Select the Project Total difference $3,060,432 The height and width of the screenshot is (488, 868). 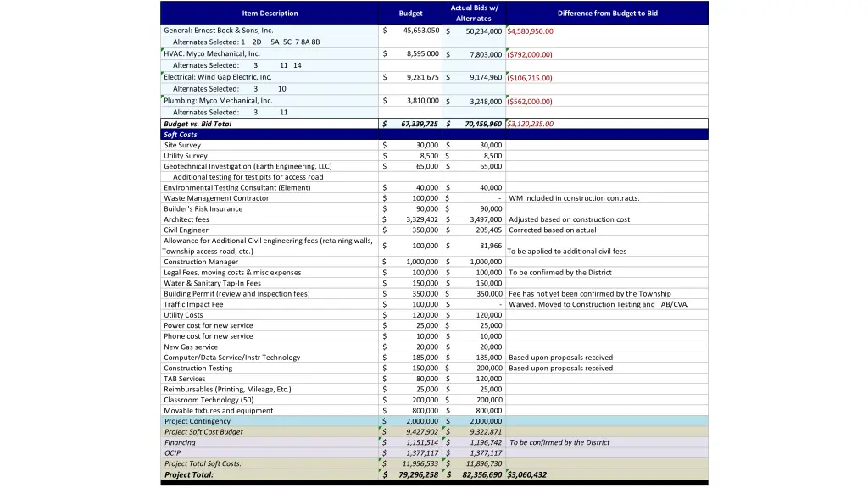click(527, 474)
